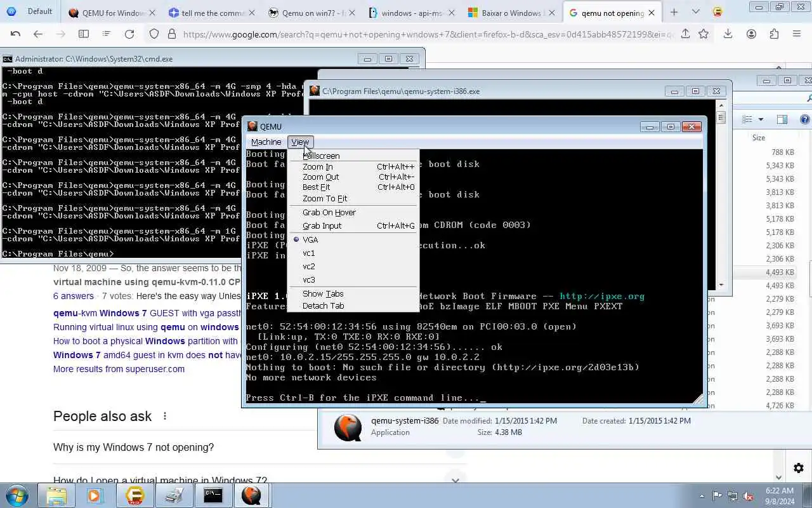Close the View menu in QEMU

click(x=300, y=142)
